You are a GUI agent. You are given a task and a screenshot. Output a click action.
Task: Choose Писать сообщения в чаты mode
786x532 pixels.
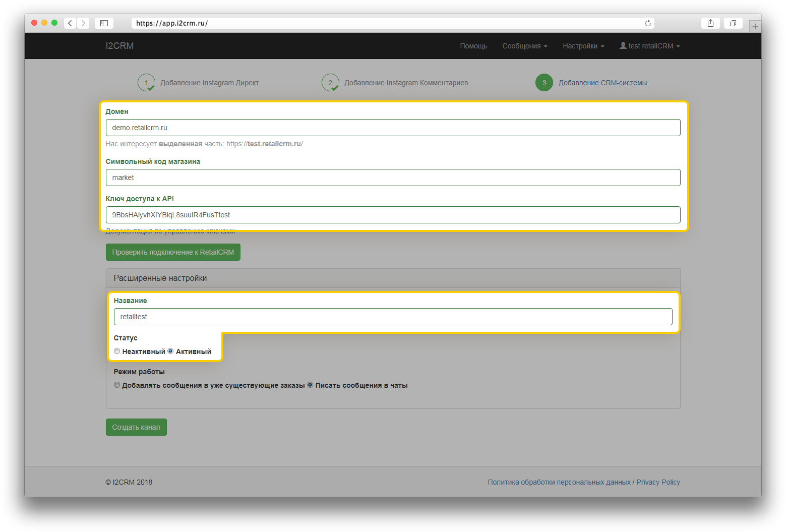tap(310, 385)
